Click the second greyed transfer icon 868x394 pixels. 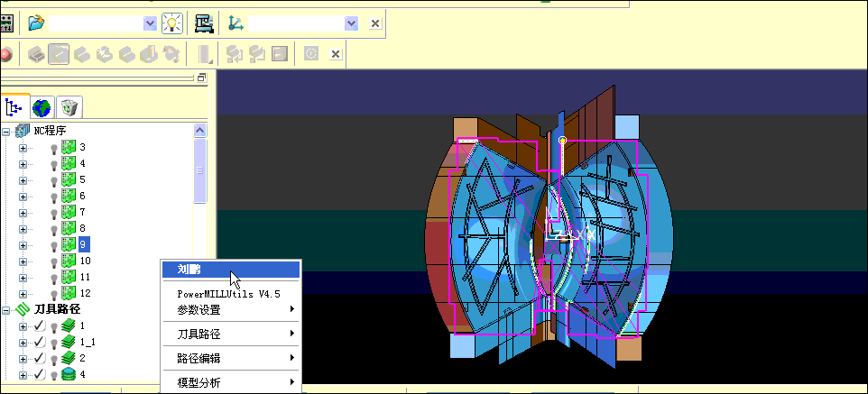pyautogui.click(x=257, y=54)
